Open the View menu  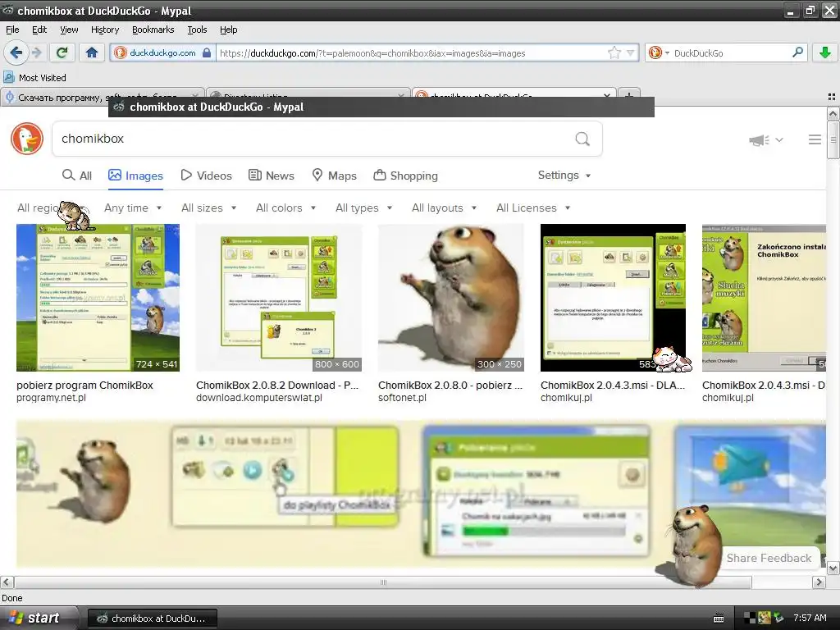click(69, 30)
